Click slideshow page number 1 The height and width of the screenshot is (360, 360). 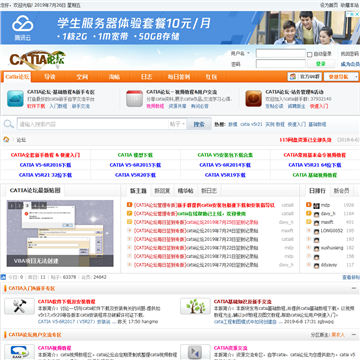pyautogui.click(x=11, y=205)
